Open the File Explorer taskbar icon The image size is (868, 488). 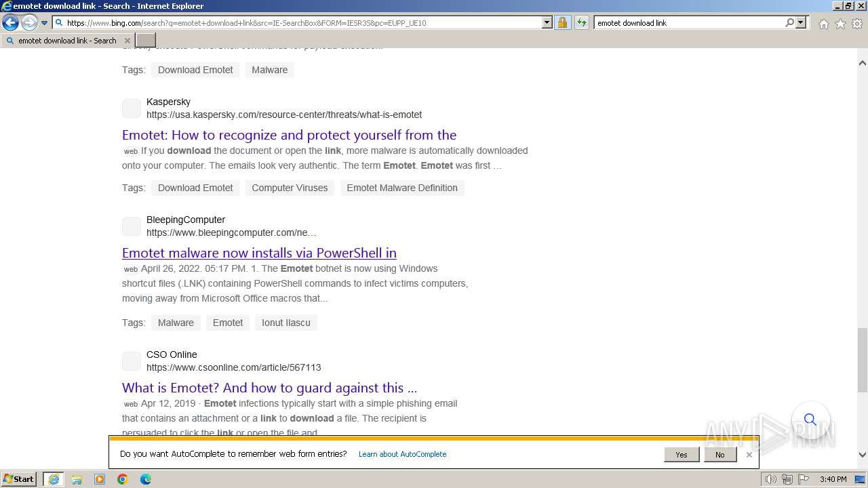(x=77, y=479)
